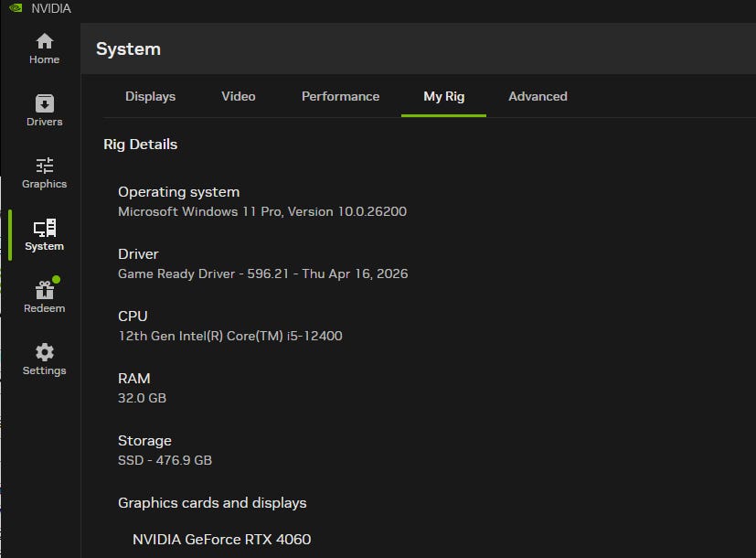Select the NVIDIA GeForce RTX 4060 entry
The width and height of the screenshot is (756, 558).
click(x=221, y=539)
